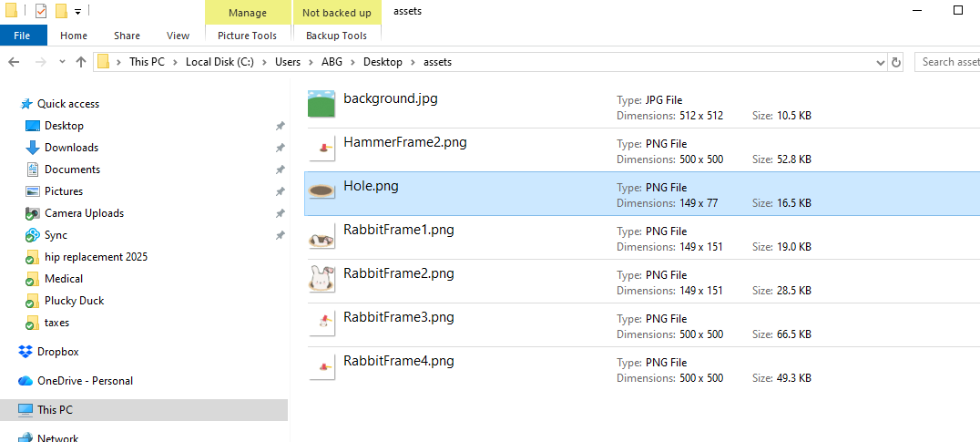Click Users in the address breadcrumb
The width and height of the screenshot is (980, 442).
pos(288,62)
